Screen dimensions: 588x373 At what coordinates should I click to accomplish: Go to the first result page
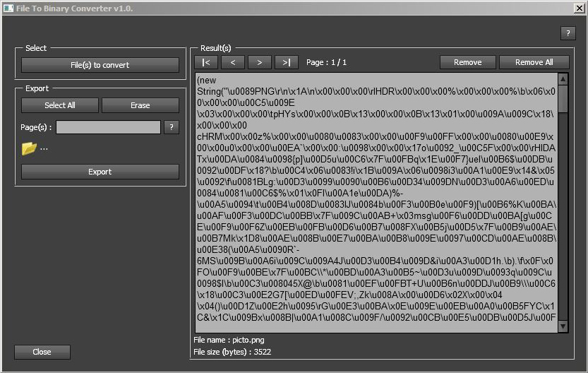pyautogui.click(x=206, y=62)
